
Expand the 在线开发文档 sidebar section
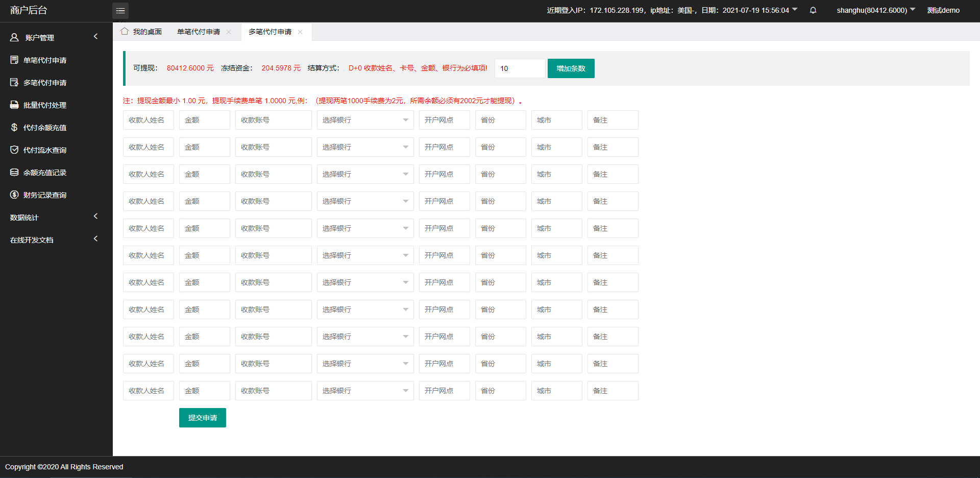pos(54,240)
